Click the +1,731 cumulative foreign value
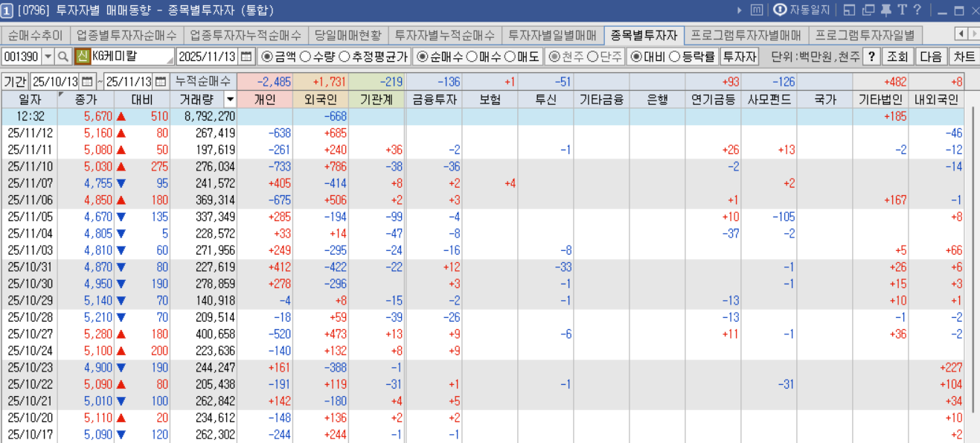Screen dimensions: 980x443 321,82
